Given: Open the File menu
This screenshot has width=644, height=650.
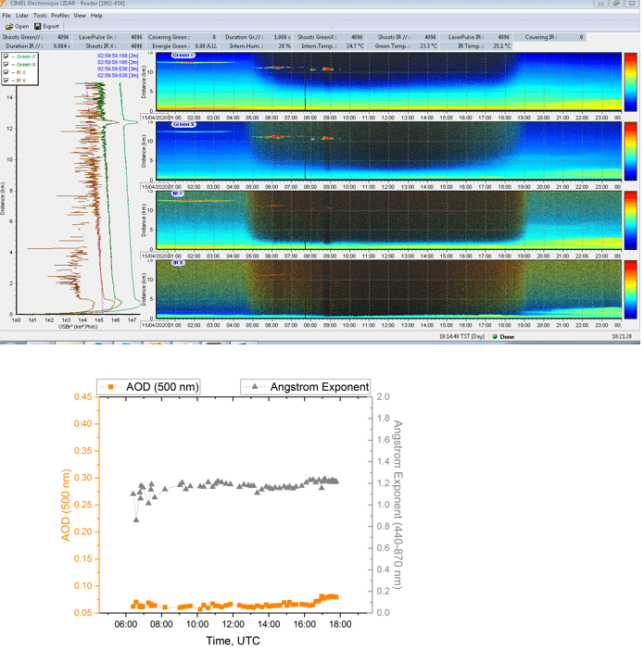Looking at the screenshot, I should [6, 16].
